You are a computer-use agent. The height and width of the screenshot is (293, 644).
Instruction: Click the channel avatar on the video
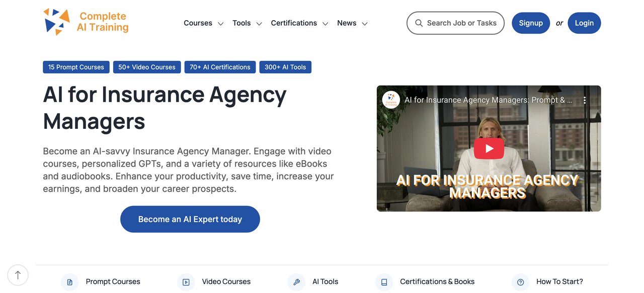coord(391,100)
